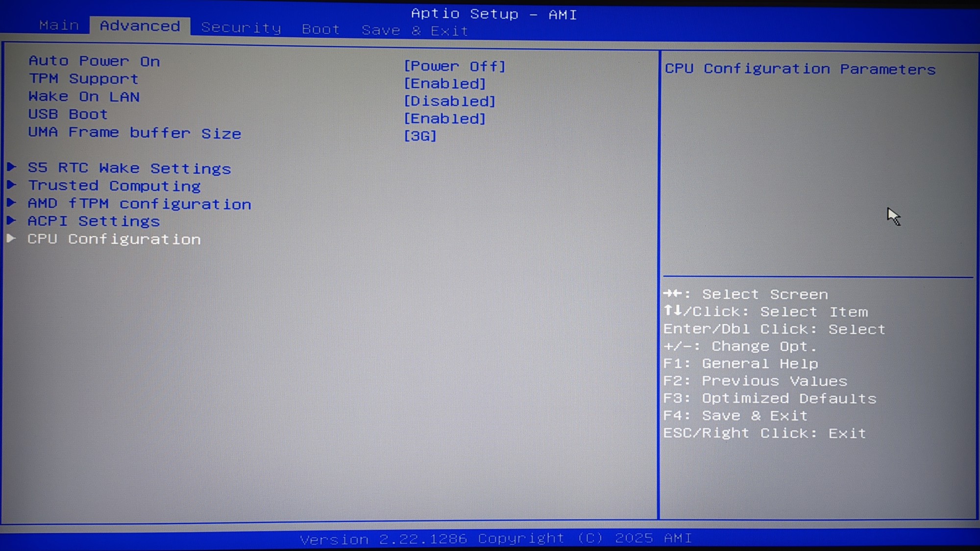Viewport: 980px width, 551px height.
Task: Click arrow icon beside ACPI Settings
Action: [x=12, y=220]
